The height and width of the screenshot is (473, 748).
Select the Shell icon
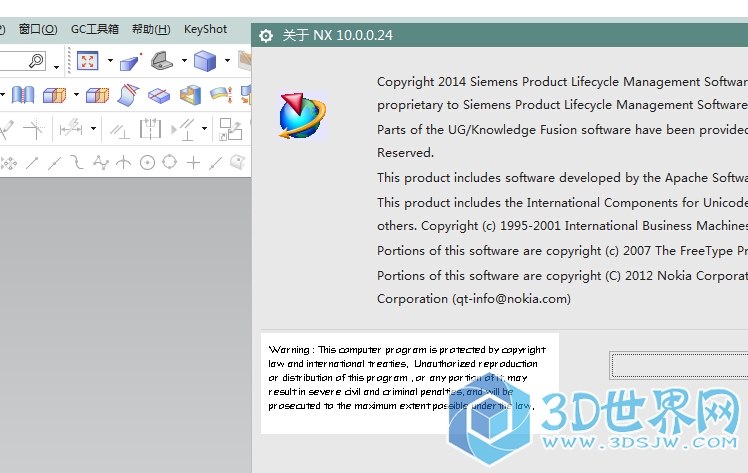(190, 95)
